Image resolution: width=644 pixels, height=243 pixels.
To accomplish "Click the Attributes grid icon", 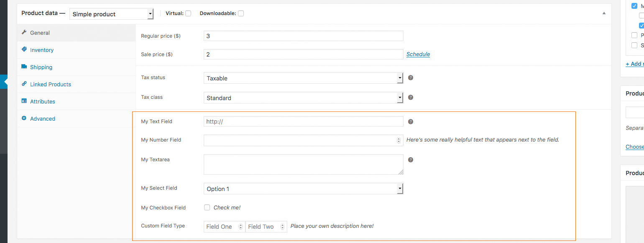I will tap(24, 101).
